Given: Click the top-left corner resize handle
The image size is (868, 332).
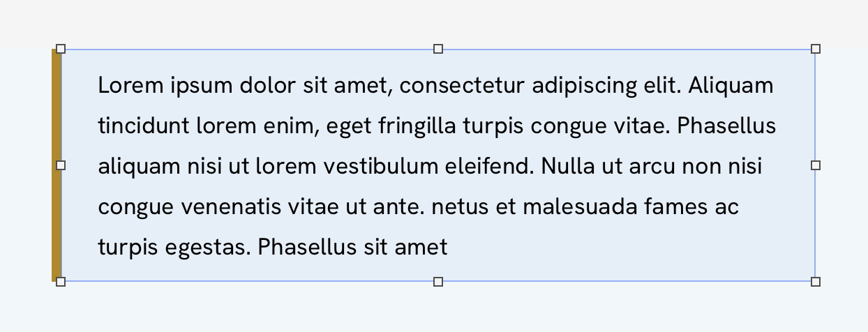Looking at the screenshot, I should [x=61, y=49].
